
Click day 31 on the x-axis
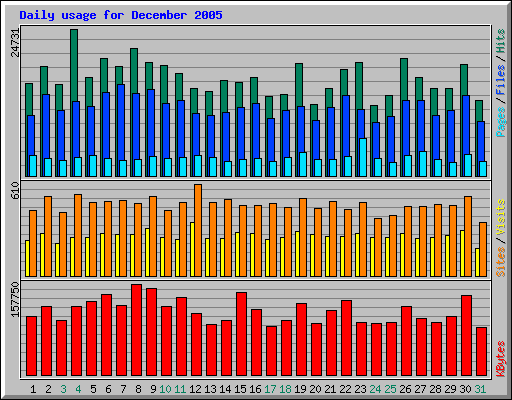480,389
